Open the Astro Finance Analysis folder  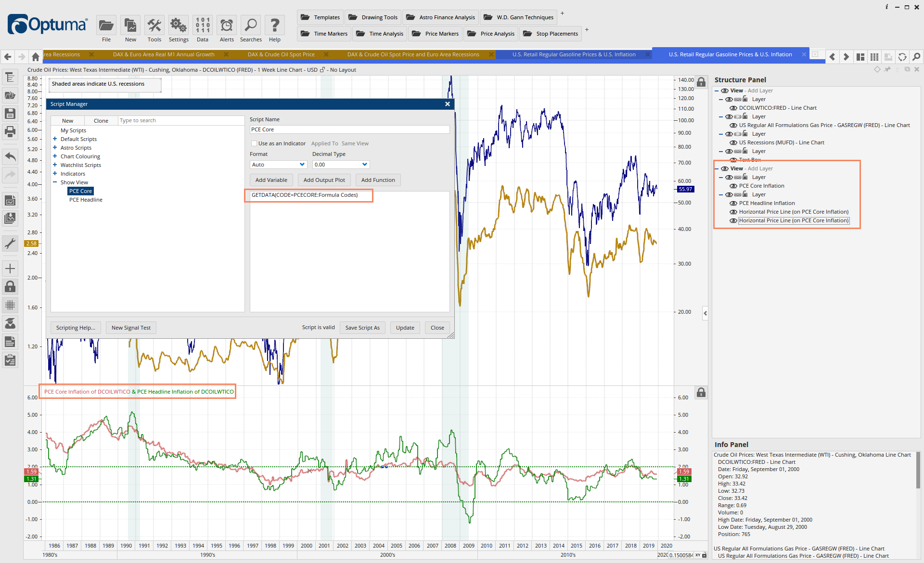click(x=441, y=17)
